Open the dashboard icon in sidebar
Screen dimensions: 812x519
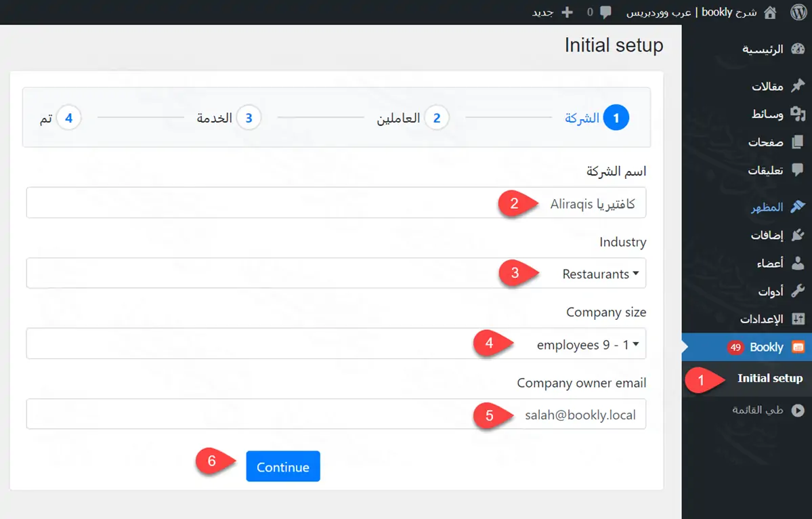click(798, 49)
